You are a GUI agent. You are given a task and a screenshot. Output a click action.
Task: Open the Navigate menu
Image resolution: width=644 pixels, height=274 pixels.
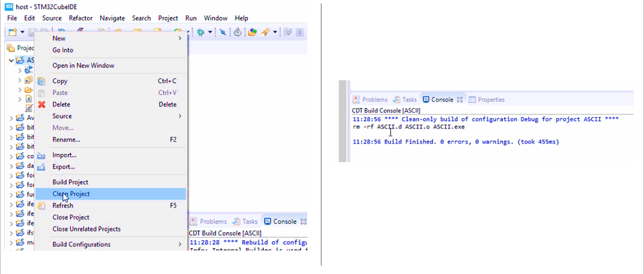112,18
